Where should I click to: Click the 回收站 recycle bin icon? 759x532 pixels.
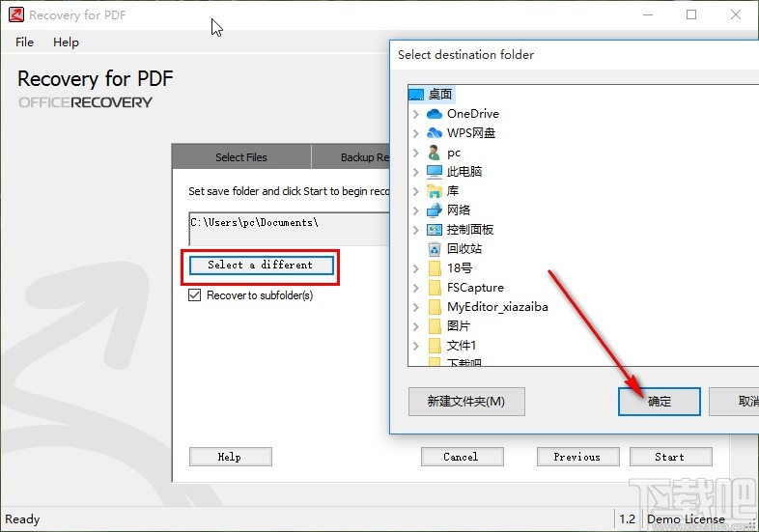tap(435, 249)
